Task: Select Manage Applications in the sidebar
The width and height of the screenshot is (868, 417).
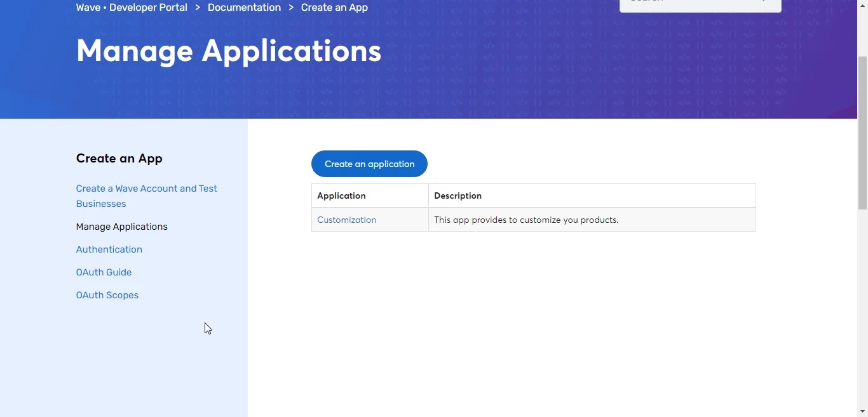Action: 122,227
